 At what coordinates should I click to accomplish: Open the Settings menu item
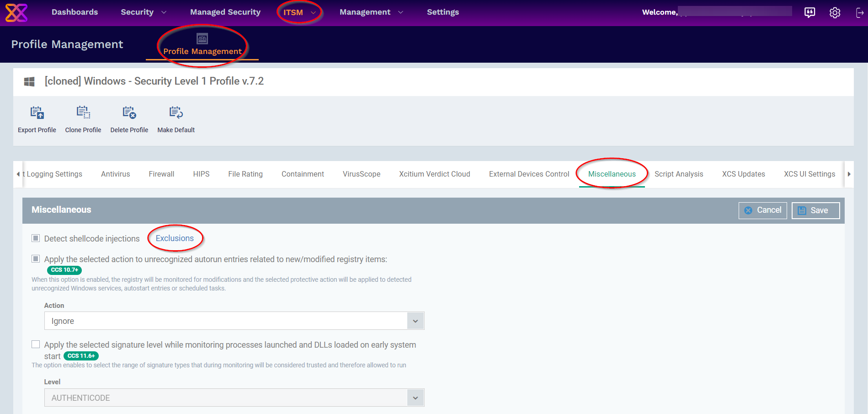click(442, 12)
